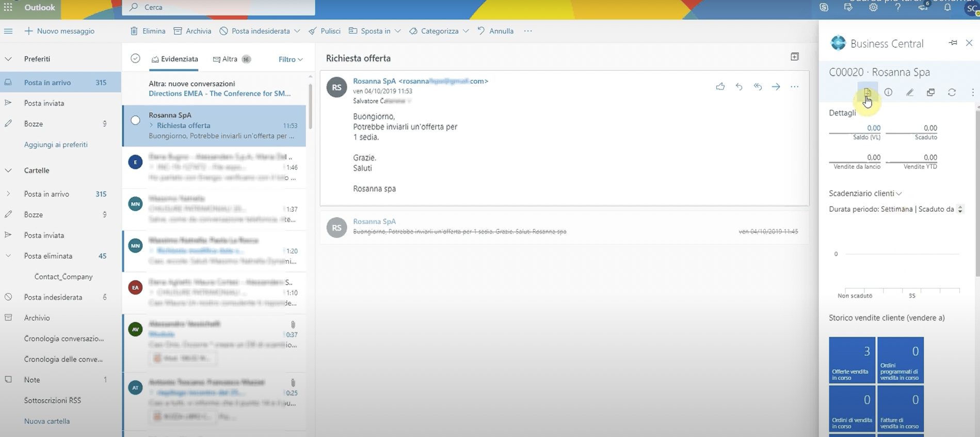Open customer info icon in Business Central
Screen dimensions: 980x437
point(888,92)
